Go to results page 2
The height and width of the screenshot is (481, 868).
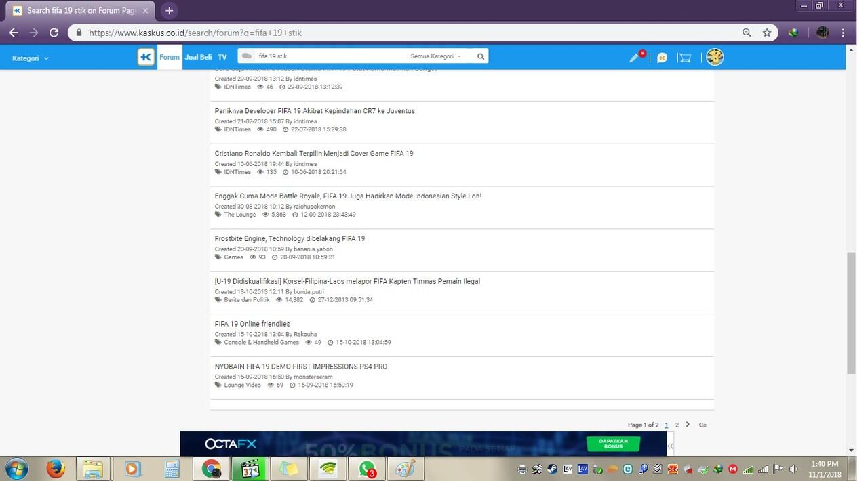pyautogui.click(x=677, y=425)
